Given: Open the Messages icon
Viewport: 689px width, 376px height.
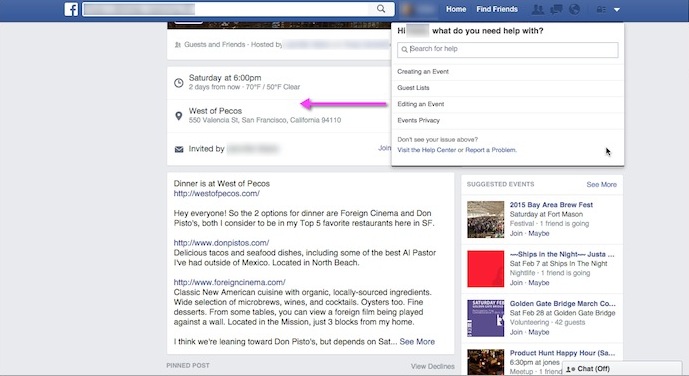Looking at the screenshot, I should (556, 9).
